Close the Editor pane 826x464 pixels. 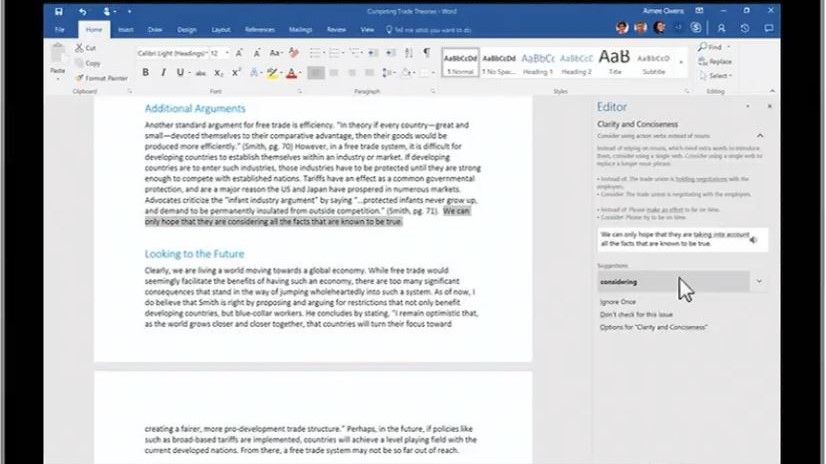(x=770, y=106)
